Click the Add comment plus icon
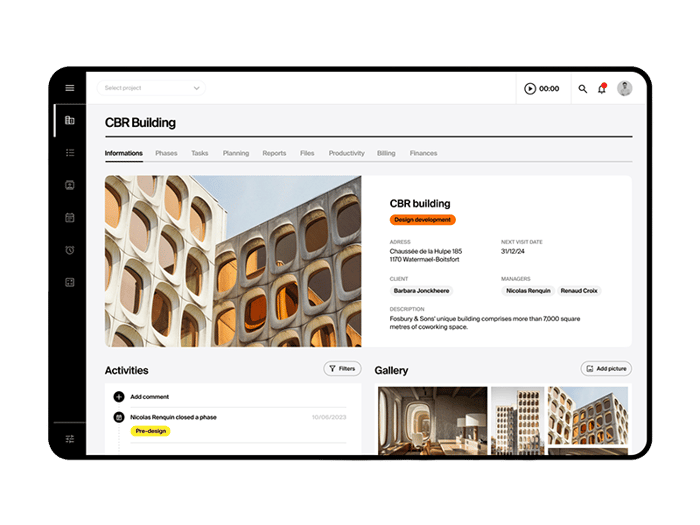Screen dimensions: 700x525 [119, 397]
